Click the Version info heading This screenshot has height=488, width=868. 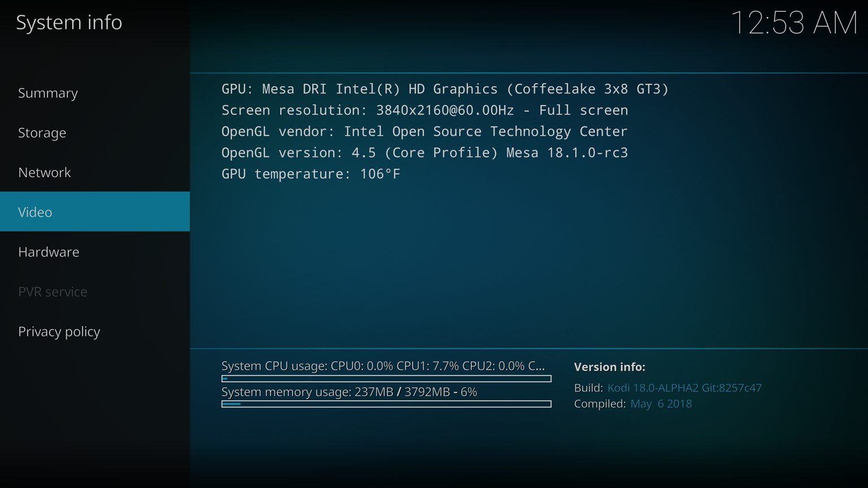[610, 367]
